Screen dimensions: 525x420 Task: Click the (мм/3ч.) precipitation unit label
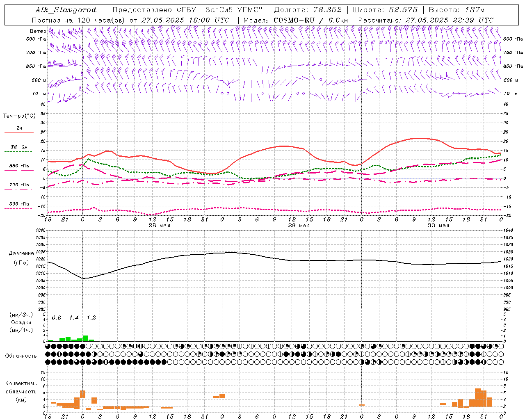click(x=21, y=315)
